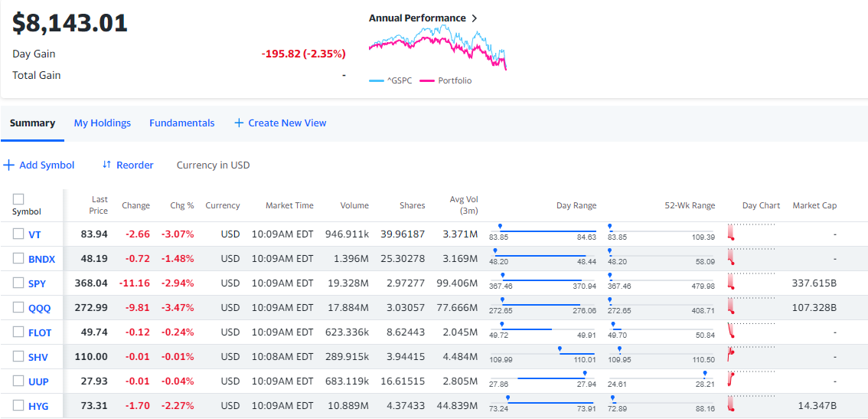
Task: Click the Symbol column header label
Action: coord(27,211)
